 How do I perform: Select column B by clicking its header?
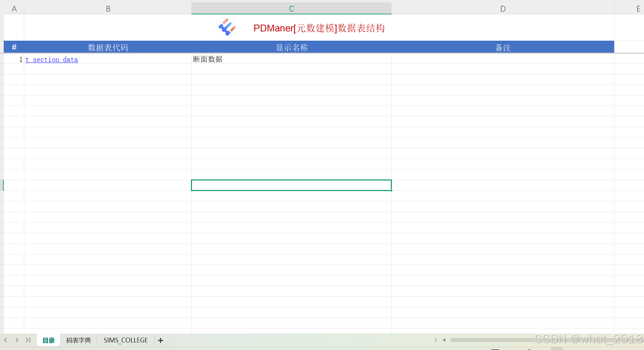[x=108, y=8]
